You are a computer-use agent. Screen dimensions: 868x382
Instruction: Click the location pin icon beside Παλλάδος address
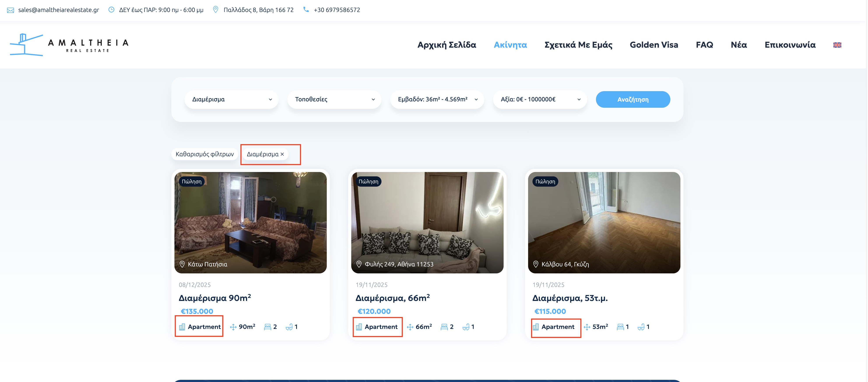[x=216, y=9]
